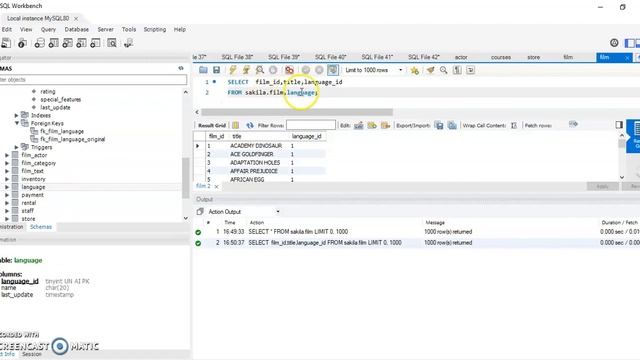This screenshot has width=640, height=360.
Task: Click the rollback transaction icon
Action: [319, 70]
